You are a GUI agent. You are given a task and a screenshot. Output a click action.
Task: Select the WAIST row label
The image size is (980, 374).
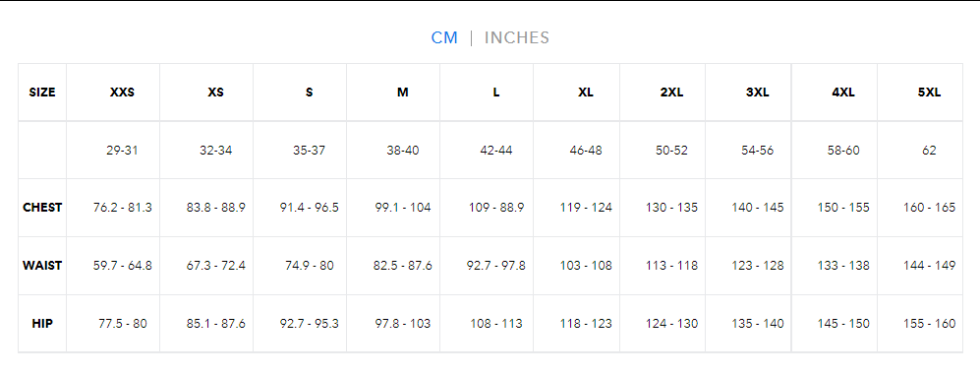coord(42,265)
